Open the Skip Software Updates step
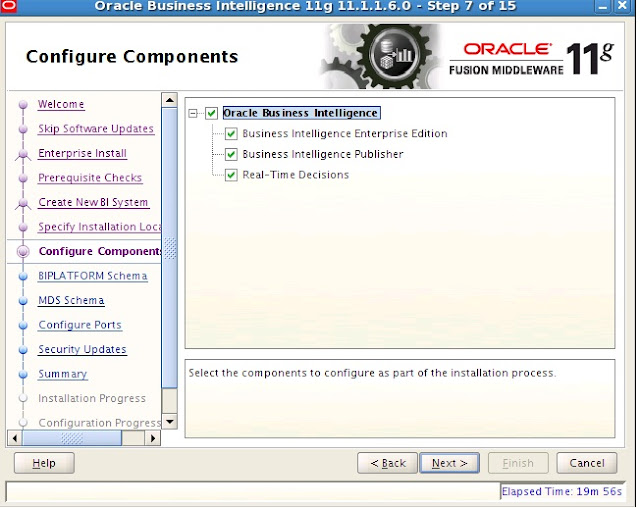Image resolution: width=640 pixels, height=508 pixels. (x=96, y=129)
